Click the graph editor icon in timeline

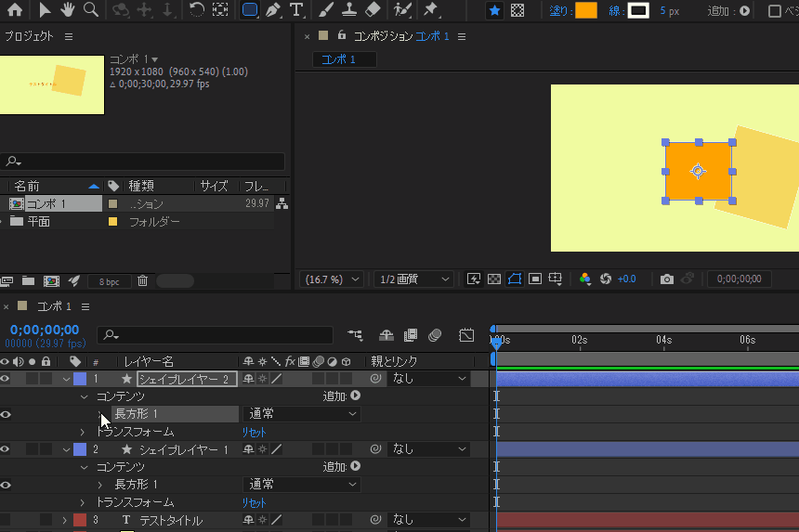coord(466,335)
